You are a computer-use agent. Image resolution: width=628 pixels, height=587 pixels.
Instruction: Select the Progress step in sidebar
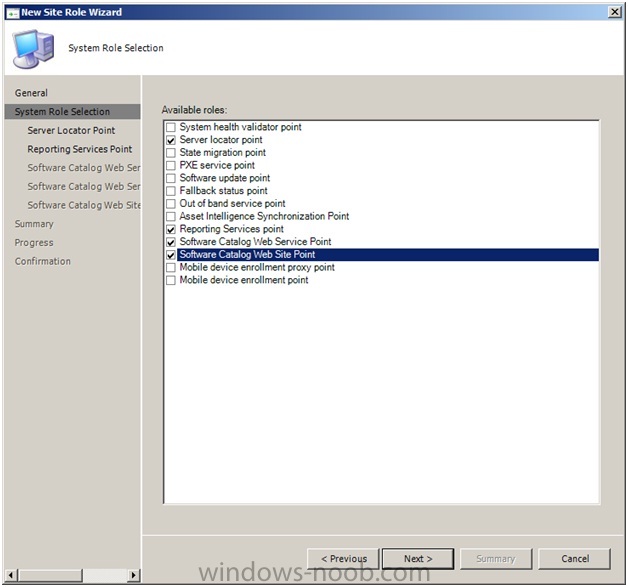34,243
